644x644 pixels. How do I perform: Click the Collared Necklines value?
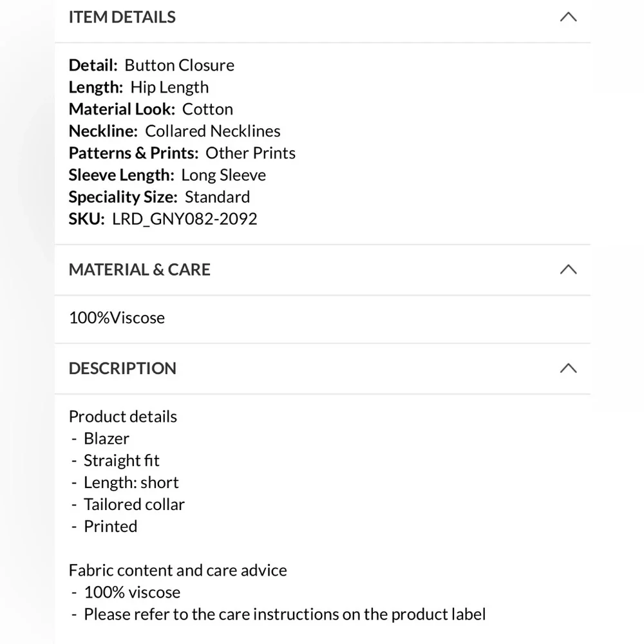click(x=213, y=131)
